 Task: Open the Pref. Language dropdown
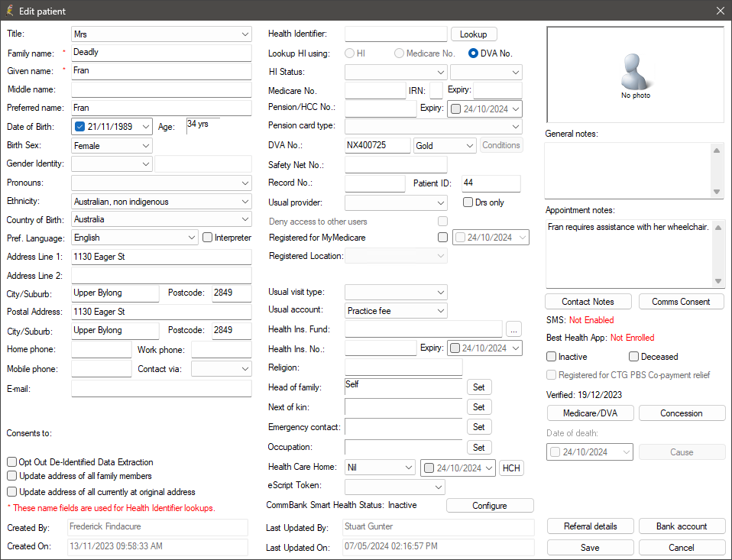click(x=135, y=238)
